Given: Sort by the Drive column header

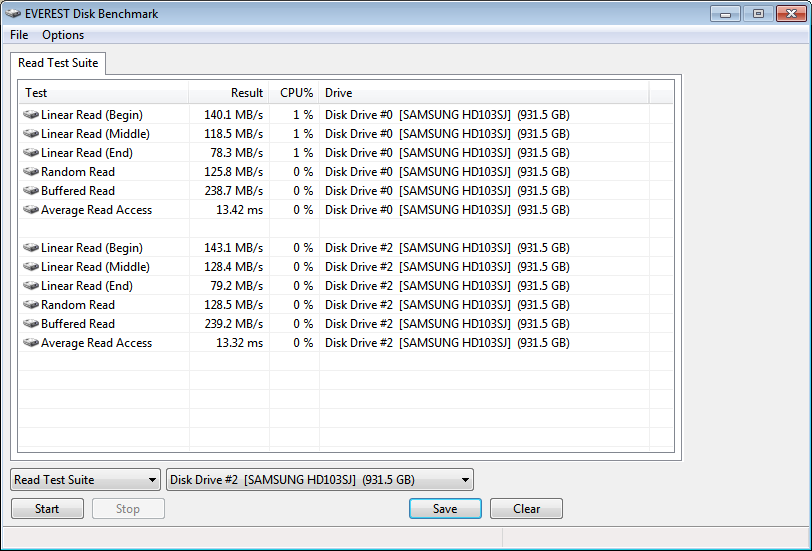Looking at the screenshot, I should [x=484, y=93].
